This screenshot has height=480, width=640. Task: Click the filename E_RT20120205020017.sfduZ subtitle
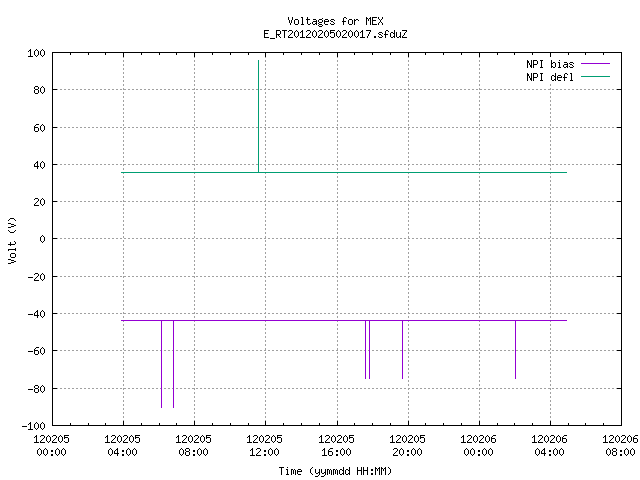coord(335,34)
